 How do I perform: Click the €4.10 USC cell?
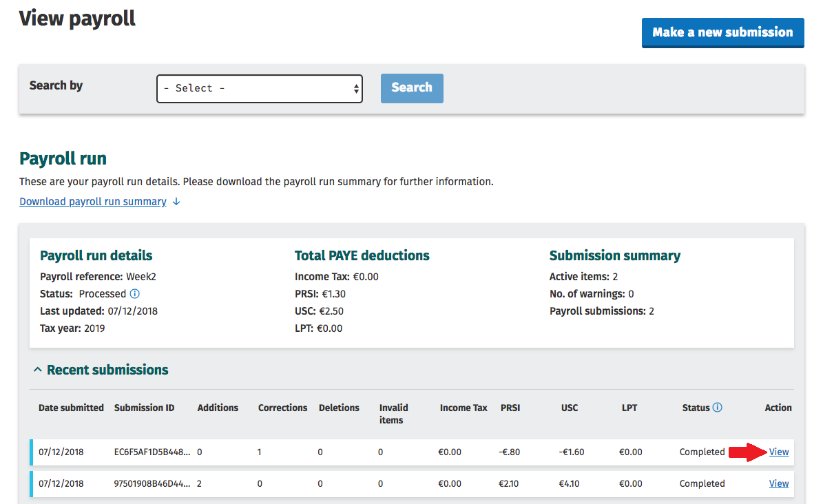(x=569, y=483)
